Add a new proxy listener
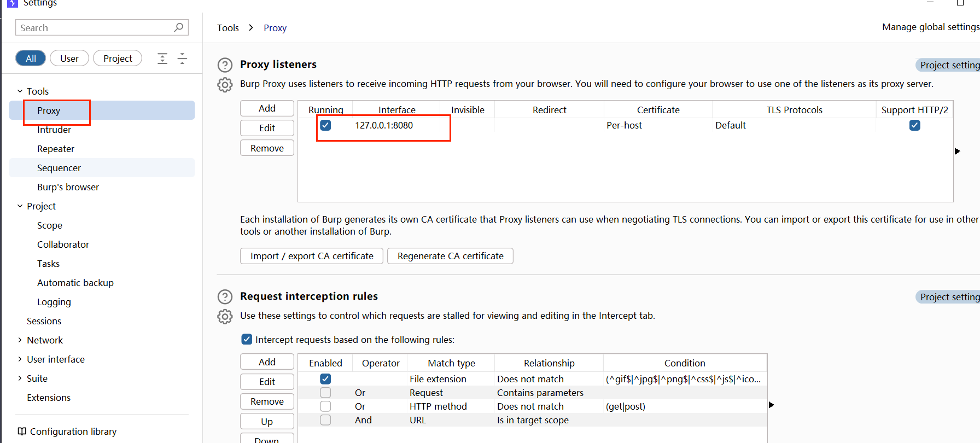Image resolution: width=980 pixels, height=443 pixels. (x=267, y=108)
